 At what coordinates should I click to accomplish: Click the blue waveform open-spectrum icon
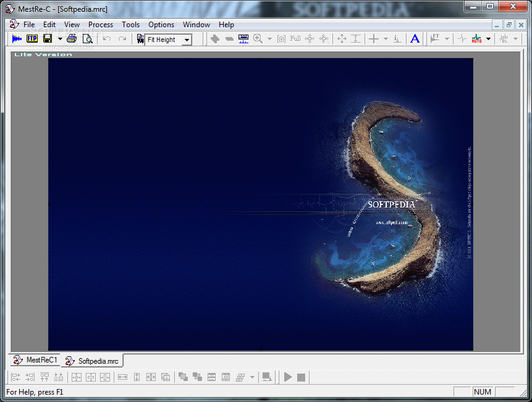[17, 39]
